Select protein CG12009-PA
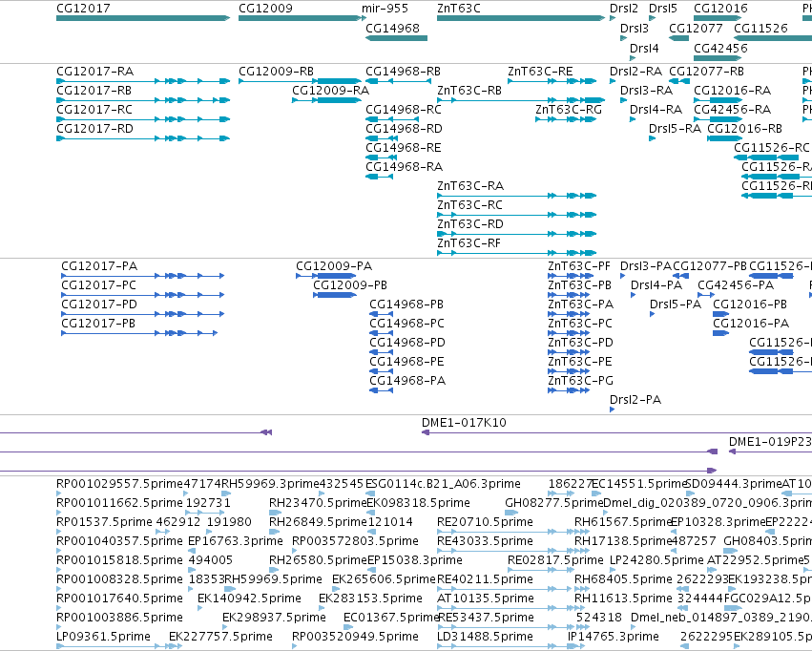The height and width of the screenshot is (651, 812). pos(334,265)
